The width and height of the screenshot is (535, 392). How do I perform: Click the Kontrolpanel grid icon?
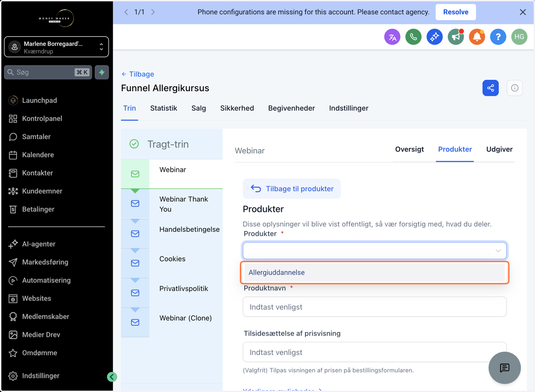(13, 118)
